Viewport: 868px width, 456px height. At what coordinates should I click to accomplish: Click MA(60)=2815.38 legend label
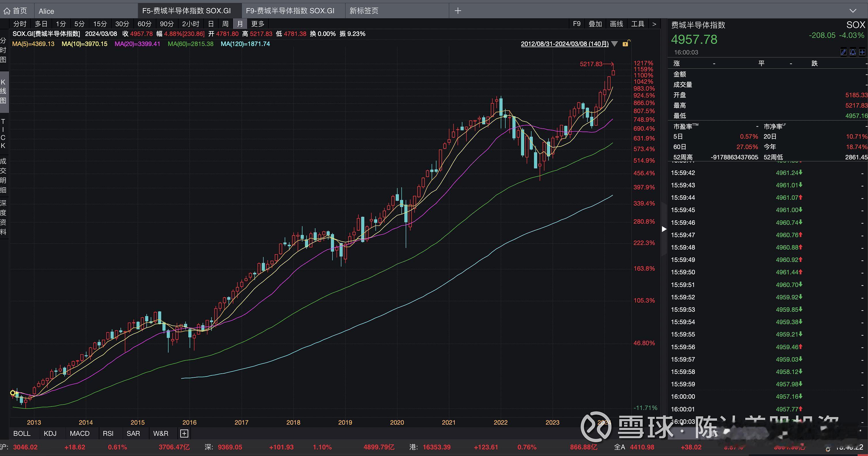click(x=190, y=44)
